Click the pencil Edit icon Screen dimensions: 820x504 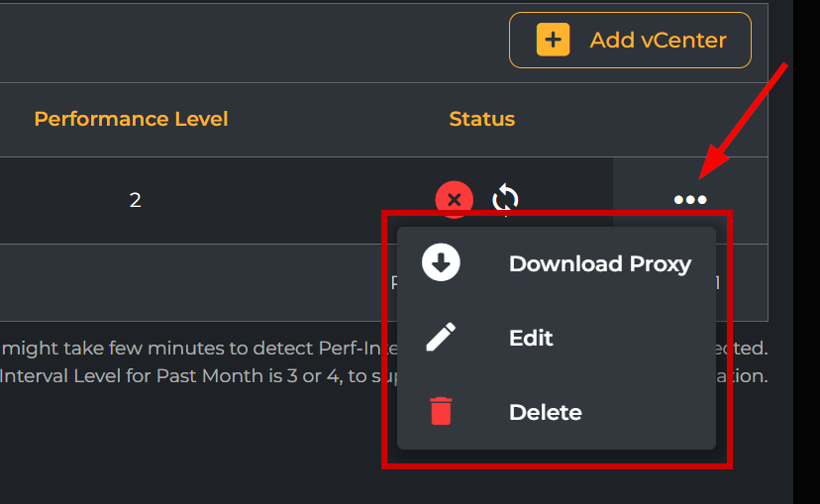(x=441, y=338)
